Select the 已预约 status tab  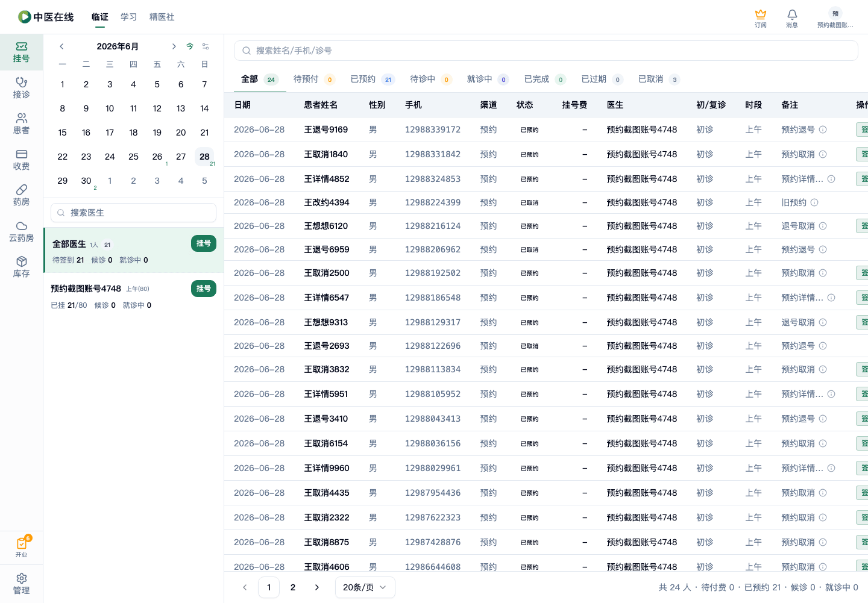372,79
